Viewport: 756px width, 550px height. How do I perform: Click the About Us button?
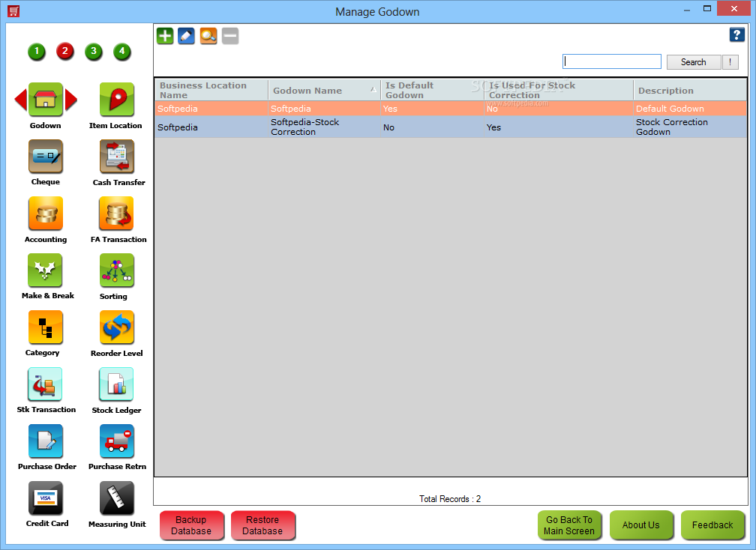pos(641,525)
